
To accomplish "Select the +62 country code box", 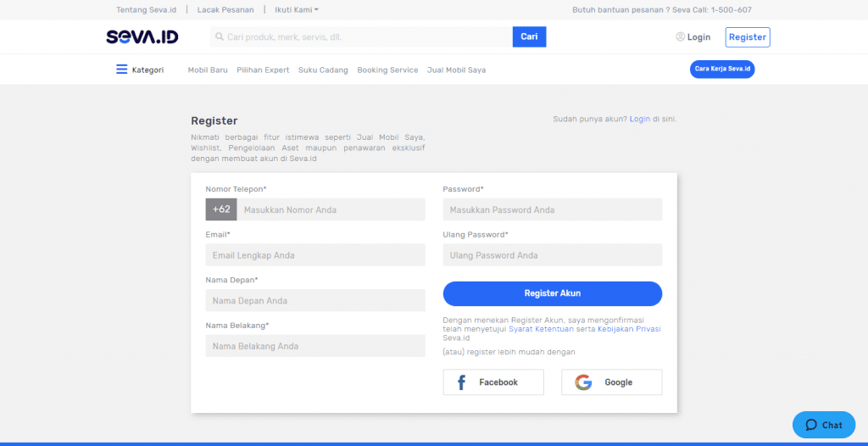I will (x=221, y=209).
